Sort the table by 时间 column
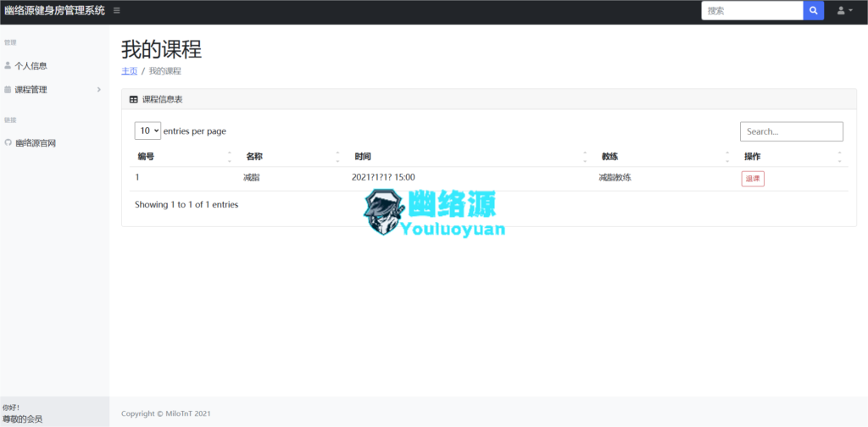868x427 pixels. 470,157
